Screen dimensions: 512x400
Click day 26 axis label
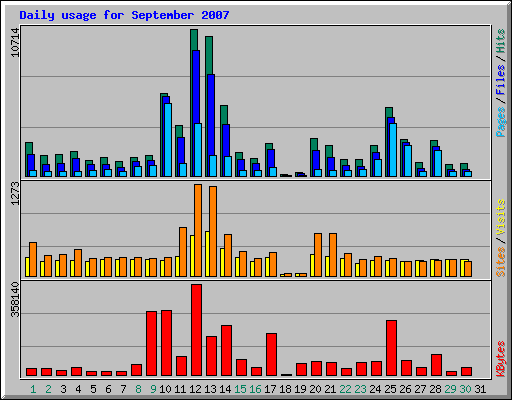coord(405,389)
